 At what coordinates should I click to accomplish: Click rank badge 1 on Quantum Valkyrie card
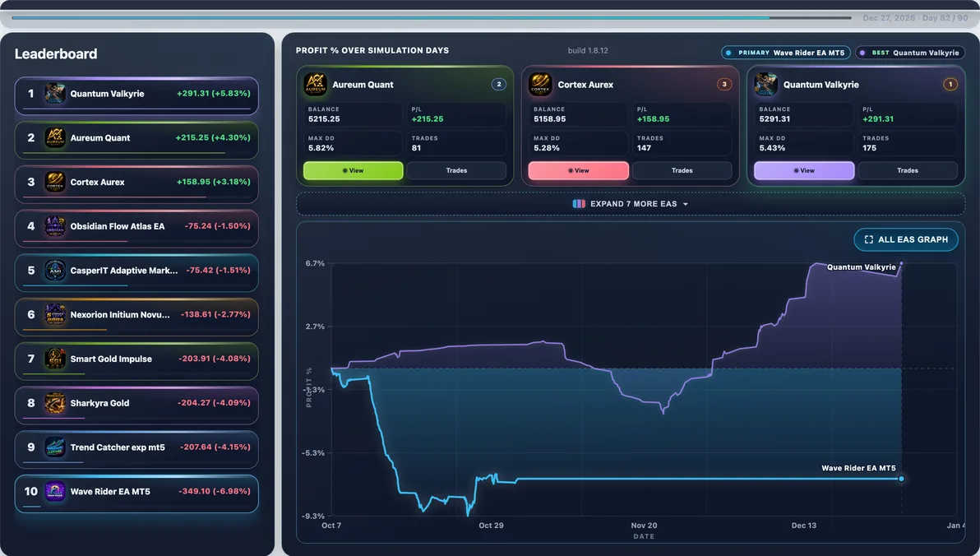click(x=950, y=85)
